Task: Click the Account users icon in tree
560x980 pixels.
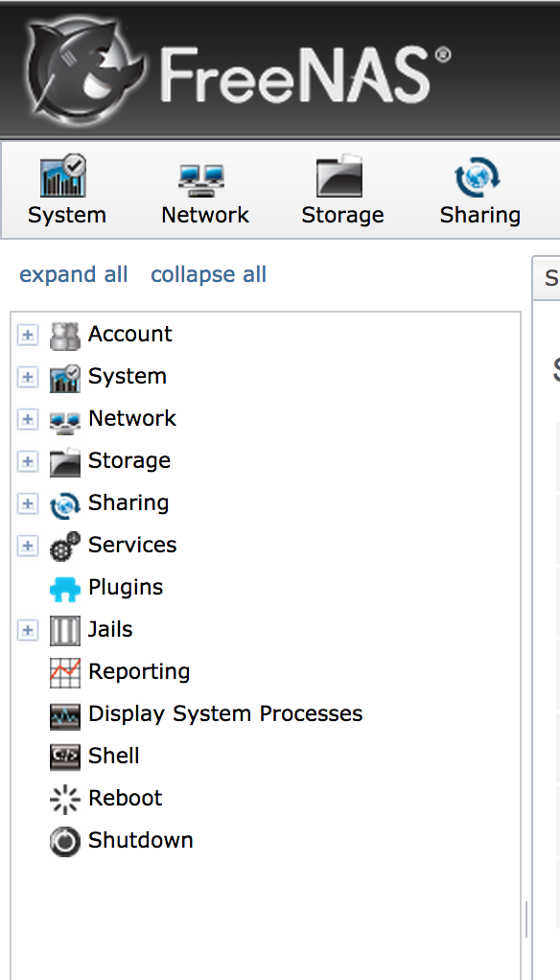Action: (65, 336)
